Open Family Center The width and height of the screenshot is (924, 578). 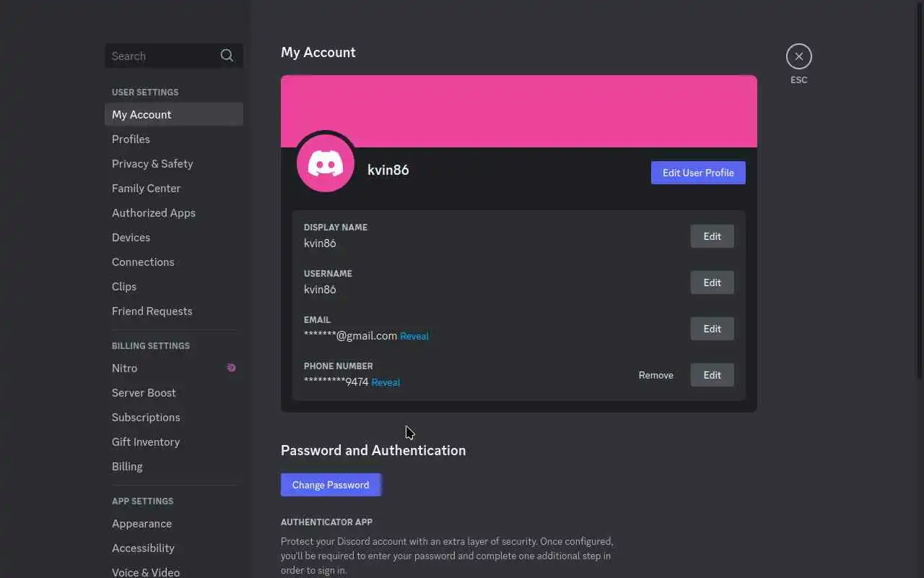click(173, 188)
